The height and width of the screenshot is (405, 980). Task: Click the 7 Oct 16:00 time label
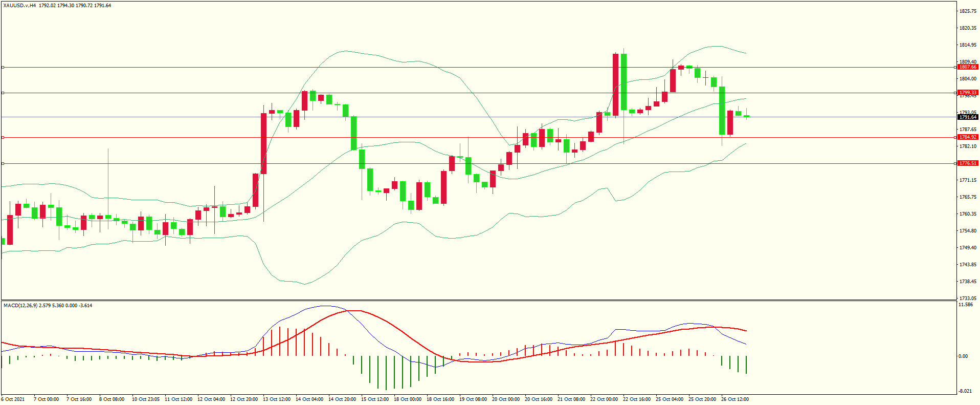click(x=79, y=399)
